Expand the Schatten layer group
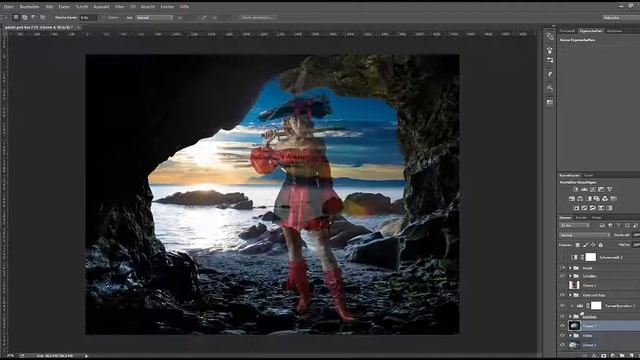This screenshot has height=360, width=640. pos(570,276)
